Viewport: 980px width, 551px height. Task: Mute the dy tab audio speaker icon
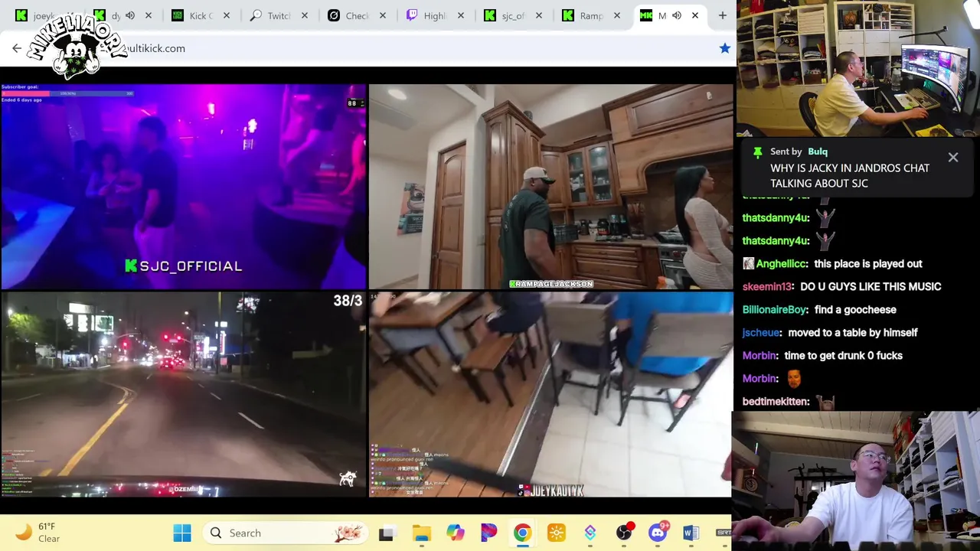[x=130, y=15]
